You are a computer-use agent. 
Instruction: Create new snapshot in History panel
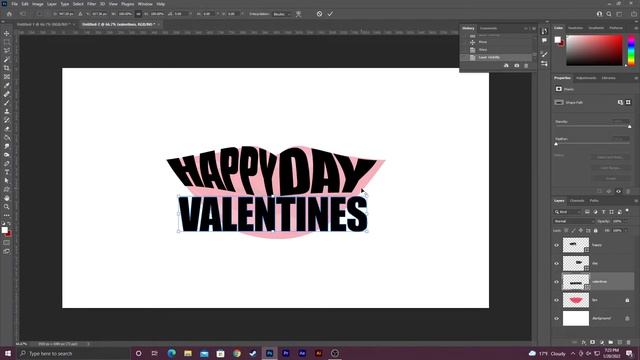pyautogui.click(x=516, y=66)
